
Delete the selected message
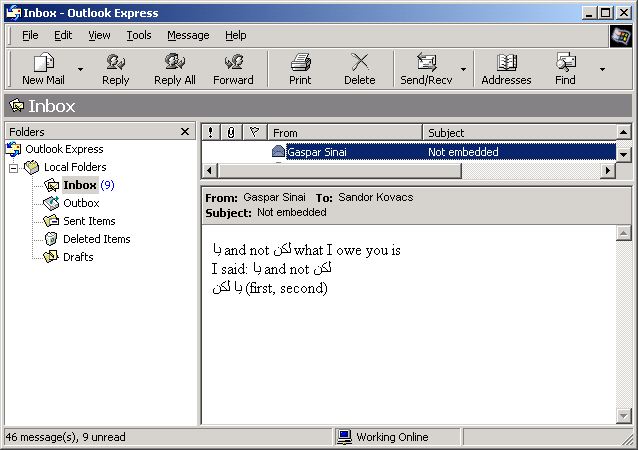click(360, 69)
